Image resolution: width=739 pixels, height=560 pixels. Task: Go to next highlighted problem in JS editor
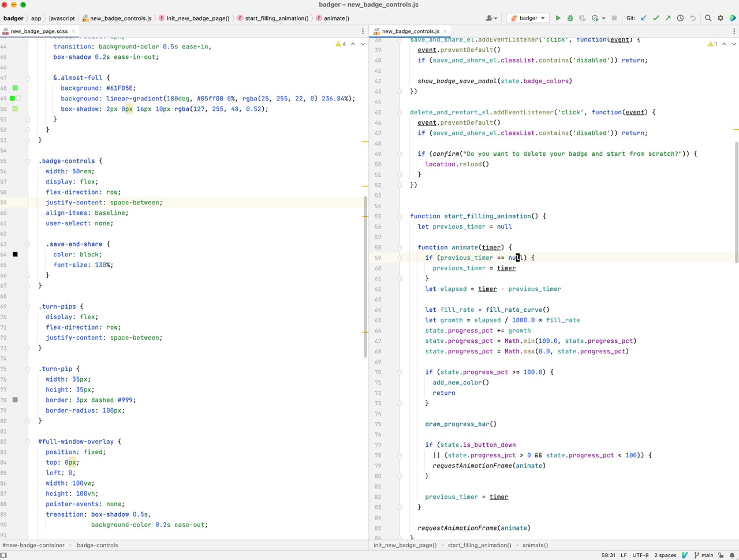tap(734, 44)
